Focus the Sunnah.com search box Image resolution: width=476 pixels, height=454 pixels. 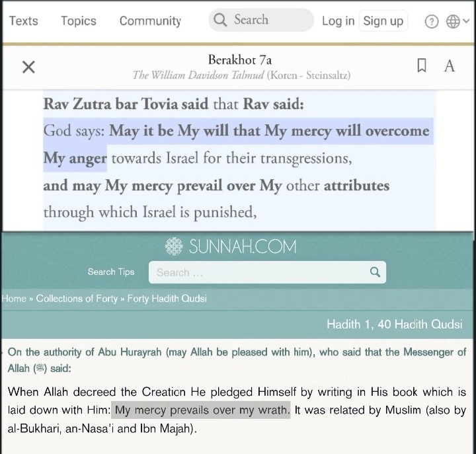coord(267,272)
